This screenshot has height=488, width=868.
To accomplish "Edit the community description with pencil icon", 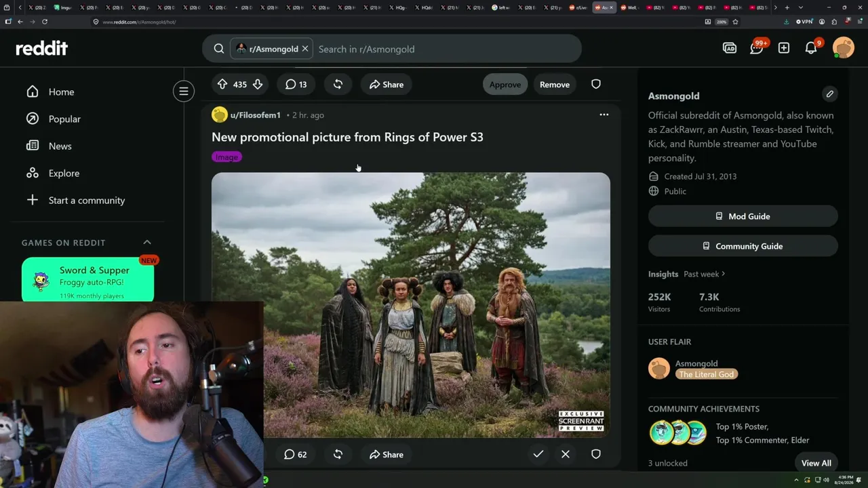I will coord(830,94).
